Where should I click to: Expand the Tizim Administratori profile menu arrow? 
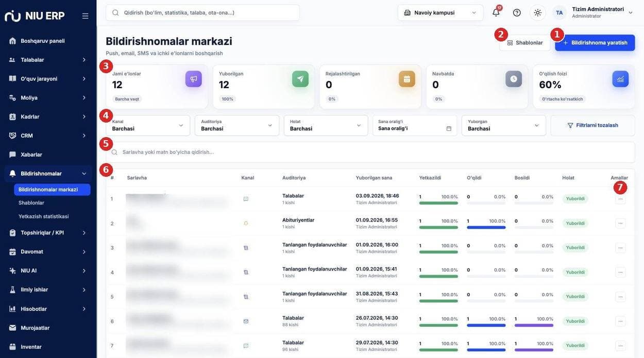pos(631,12)
